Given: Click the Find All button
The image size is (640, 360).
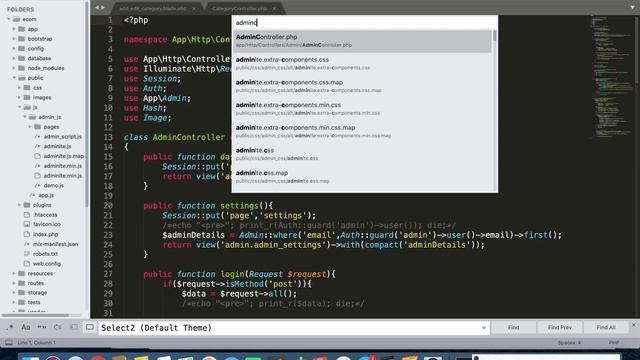Looking at the screenshot, I should click(606, 327).
